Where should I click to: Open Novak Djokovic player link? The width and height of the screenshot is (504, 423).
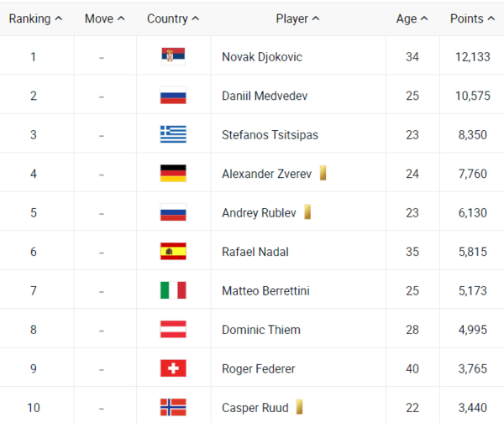(261, 57)
